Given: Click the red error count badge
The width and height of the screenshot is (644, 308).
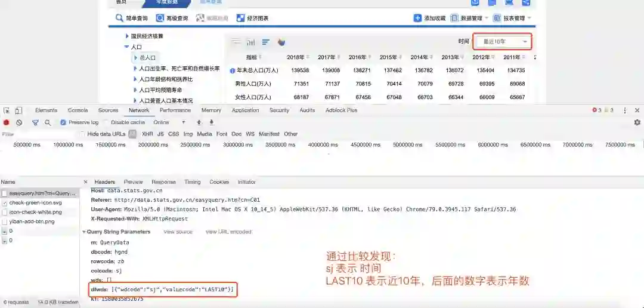Looking at the screenshot, I should [597, 110].
